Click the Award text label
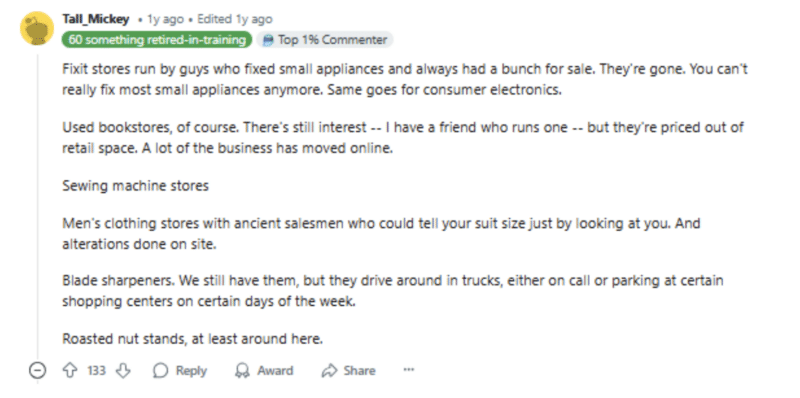Viewport: 800px width, 398px height. [x=275, y=370]
